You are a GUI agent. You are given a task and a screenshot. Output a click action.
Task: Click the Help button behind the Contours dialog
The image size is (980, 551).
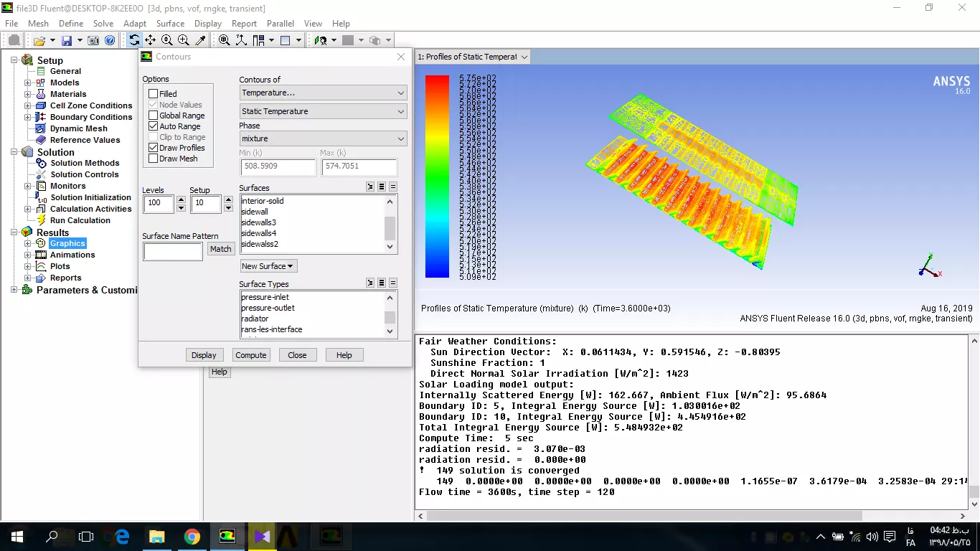pos(220,372)
